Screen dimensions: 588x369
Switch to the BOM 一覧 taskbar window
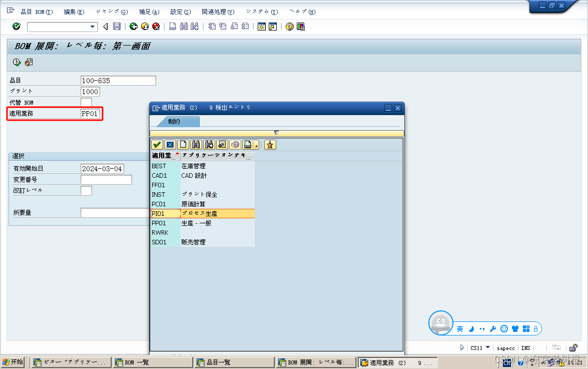(152, 362)
